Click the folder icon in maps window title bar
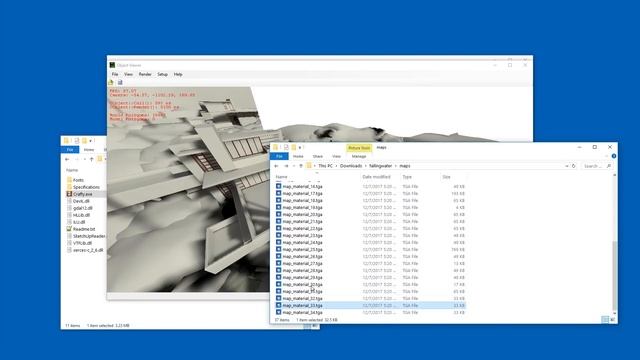This screenshot has width=640, height=360. click(x=276, y=147)
